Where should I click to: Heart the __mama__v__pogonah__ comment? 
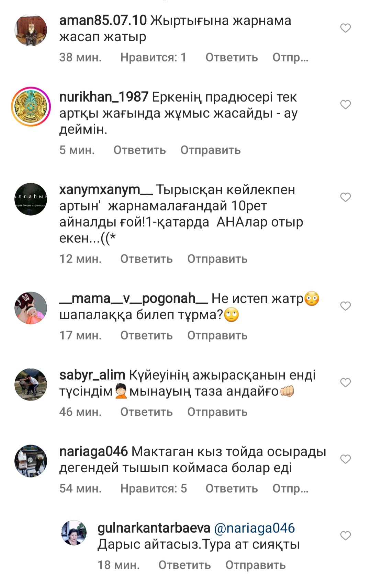(x=345, y=306)
